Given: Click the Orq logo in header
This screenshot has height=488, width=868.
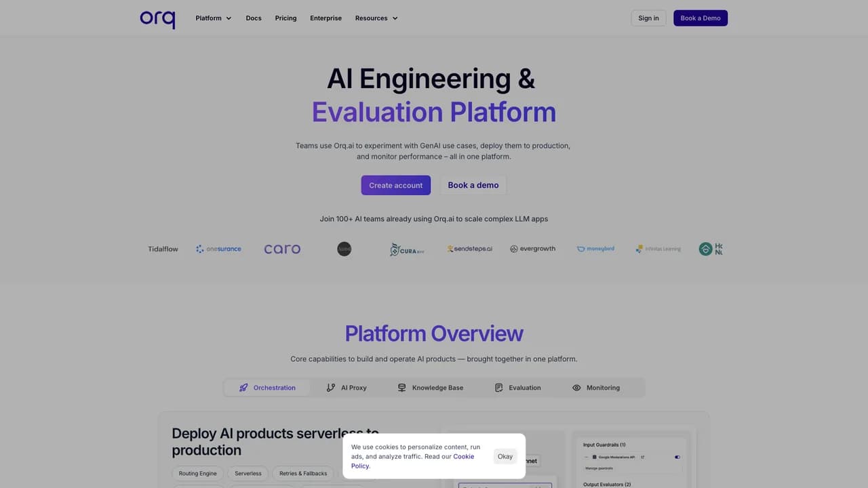Looking at the screenshot, I should 157,18.
